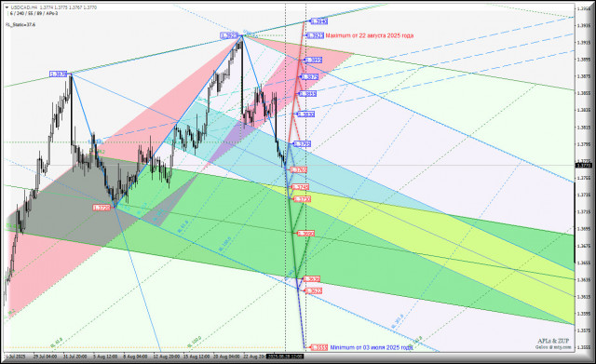
Task: Click 1.3655 on the price axis
Action: click(584, 263)
